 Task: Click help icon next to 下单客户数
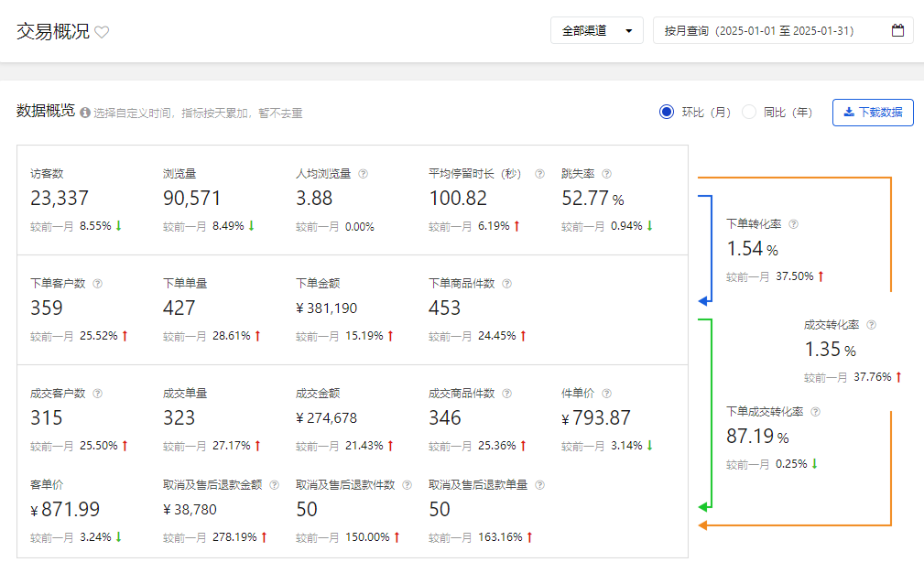tap(98, 284)
